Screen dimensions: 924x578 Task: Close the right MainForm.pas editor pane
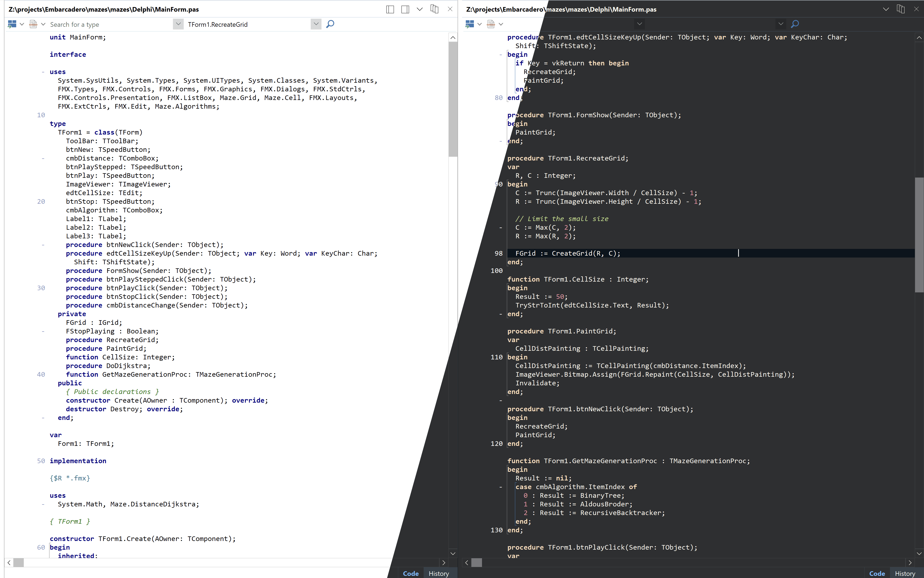click(916, 9)
